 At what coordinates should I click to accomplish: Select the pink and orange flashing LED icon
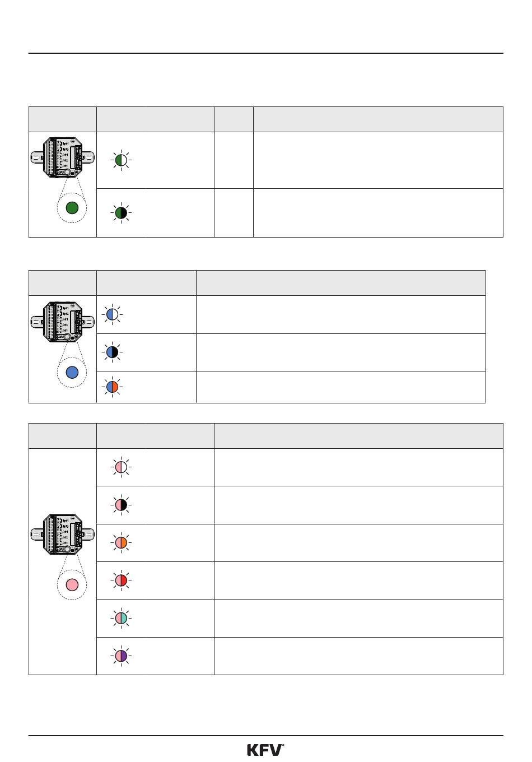point(121,542)
